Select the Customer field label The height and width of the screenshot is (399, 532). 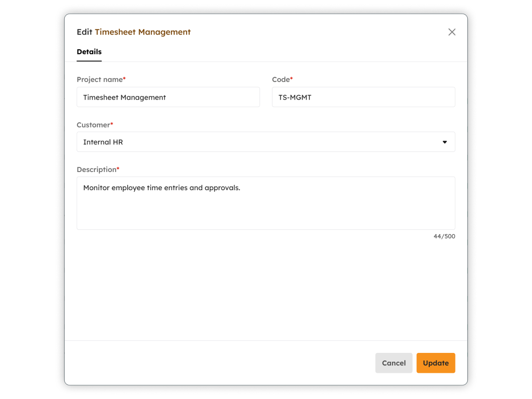(x=94, y=125)
